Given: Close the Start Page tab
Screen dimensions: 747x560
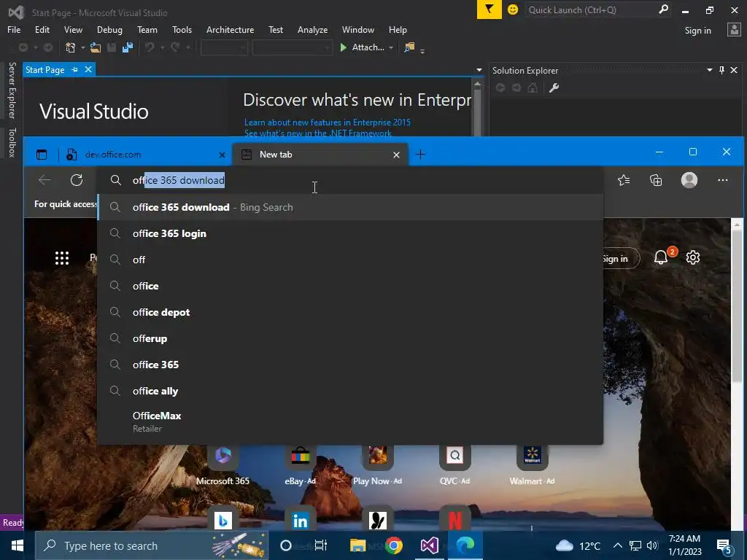Looking at the screenshot, I should pos(88,69).
